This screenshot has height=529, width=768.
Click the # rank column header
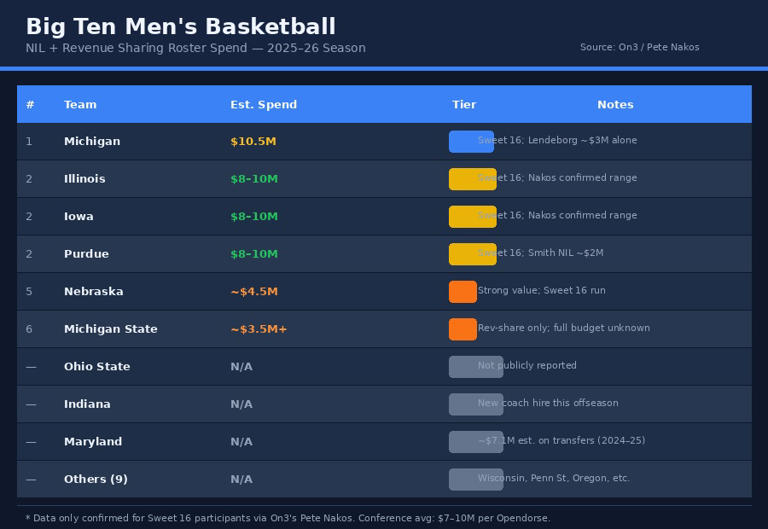coord(30,105)
